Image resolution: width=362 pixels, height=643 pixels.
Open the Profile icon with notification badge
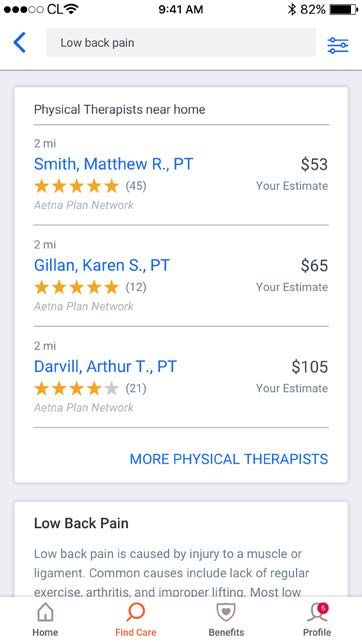tap(317, 613)
